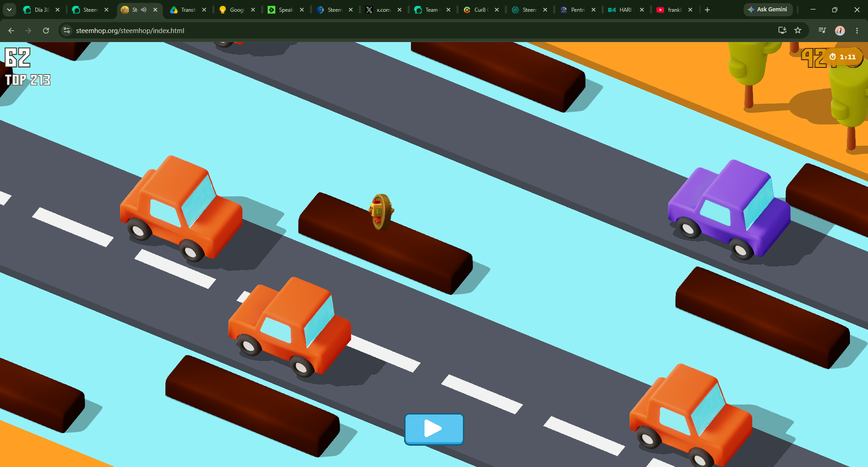
Task: Switch to the Día 38 tab
Action: 42,10
